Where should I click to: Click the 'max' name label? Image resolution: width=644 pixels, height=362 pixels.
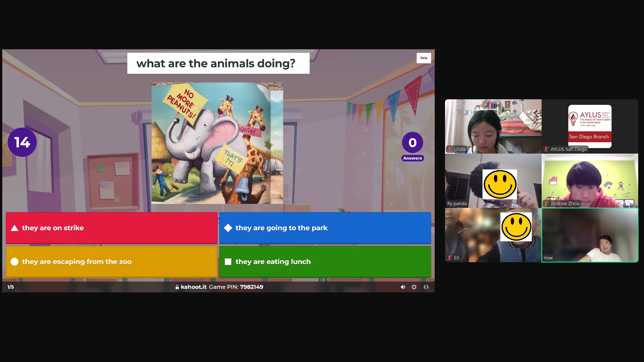click(x=548, y=258)
